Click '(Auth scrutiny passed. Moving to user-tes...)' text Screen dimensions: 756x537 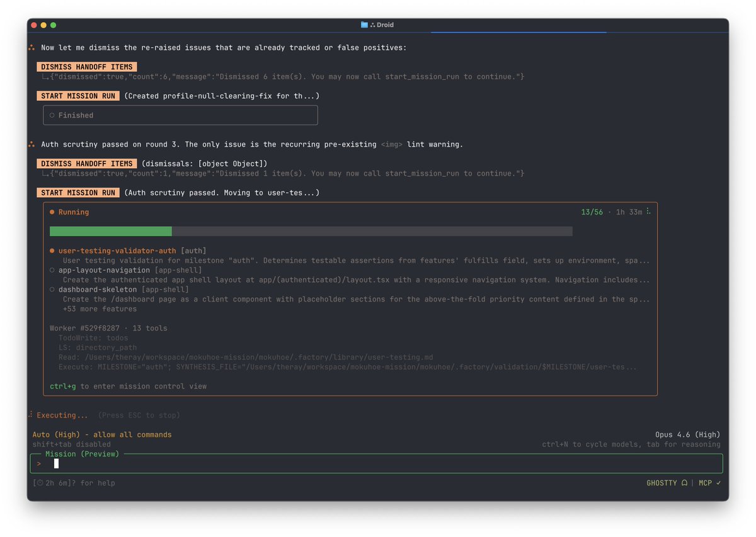click(x=222, y=193)
